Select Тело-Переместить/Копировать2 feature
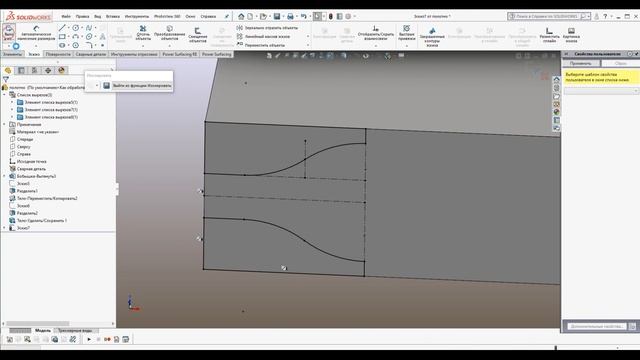The height and width of the screenshot is (360, 640). [x=47, y=198]
